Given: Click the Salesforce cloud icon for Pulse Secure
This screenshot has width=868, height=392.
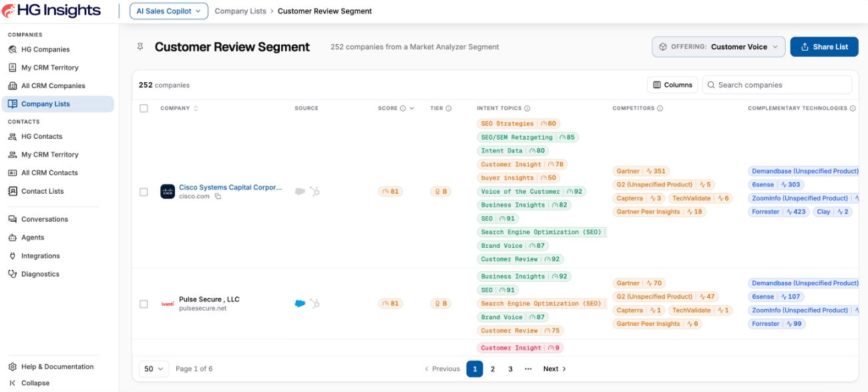Looking at the screenshot, I should tap(300, 303).
